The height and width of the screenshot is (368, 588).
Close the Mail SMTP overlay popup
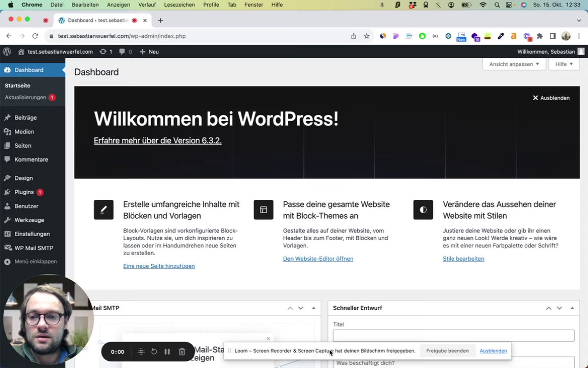pos(268,338)
